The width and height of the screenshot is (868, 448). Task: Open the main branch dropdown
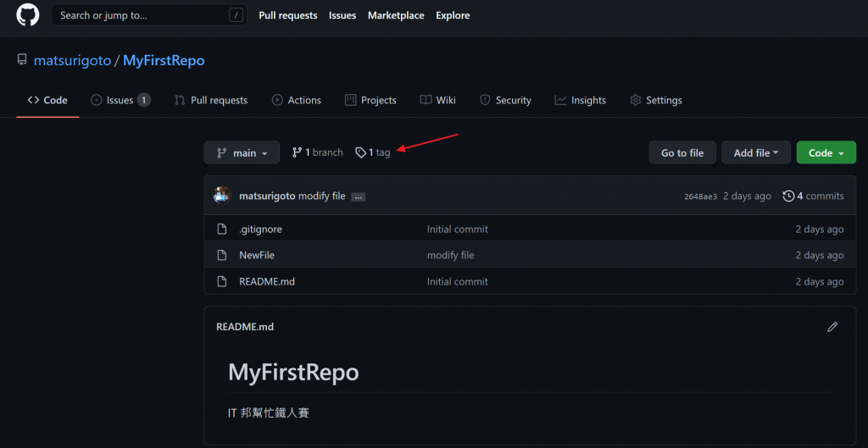pyautogui.click(x=242, y=152)
